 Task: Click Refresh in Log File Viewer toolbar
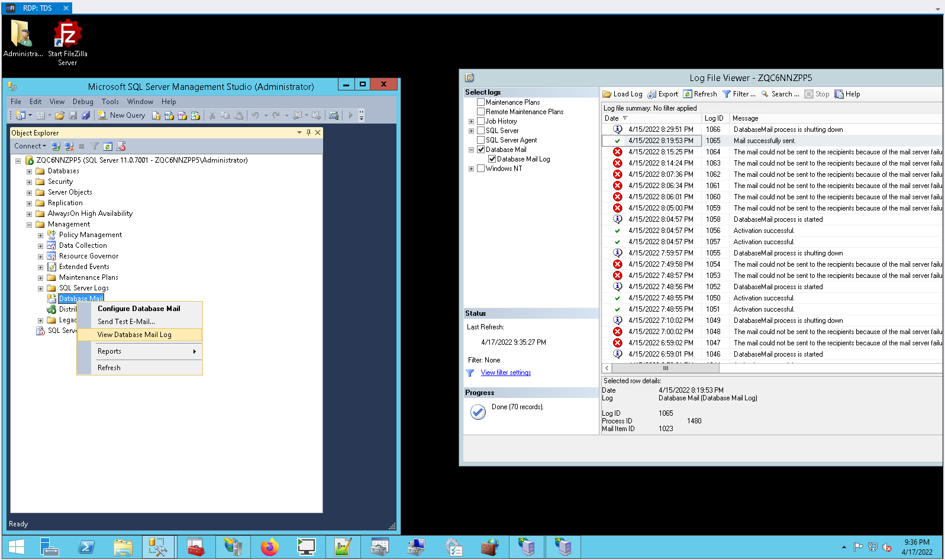click(x=700, y=94)
